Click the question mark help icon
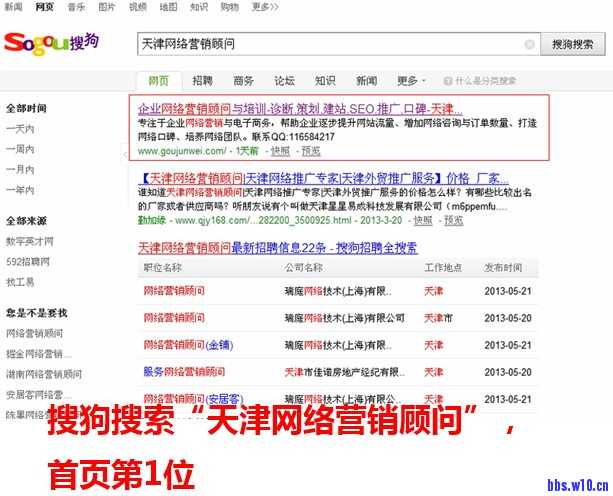Image resolution: width=613 pixels, height=496 pixels. click(447, 81)
